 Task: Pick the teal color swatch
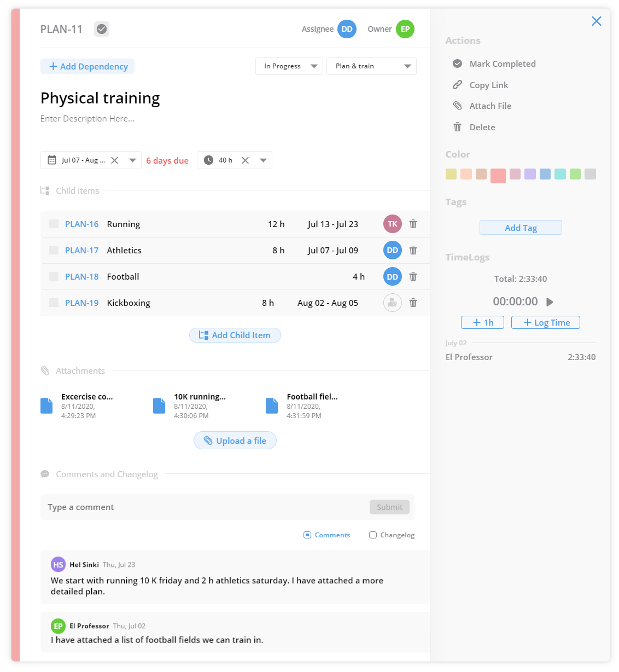(x=560, y=174)
